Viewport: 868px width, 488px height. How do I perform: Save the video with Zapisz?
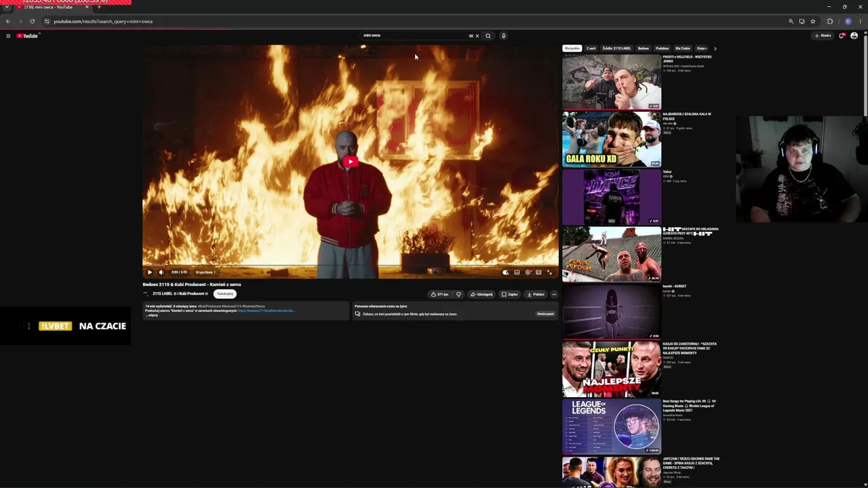tap(509, 294)
